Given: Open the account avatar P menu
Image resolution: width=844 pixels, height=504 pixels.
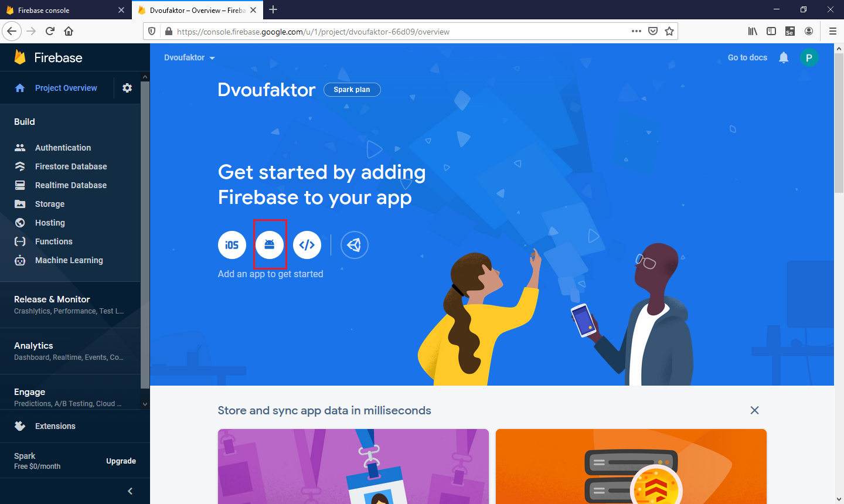Looking at the screenshot, I should click(x=809, y=57).
